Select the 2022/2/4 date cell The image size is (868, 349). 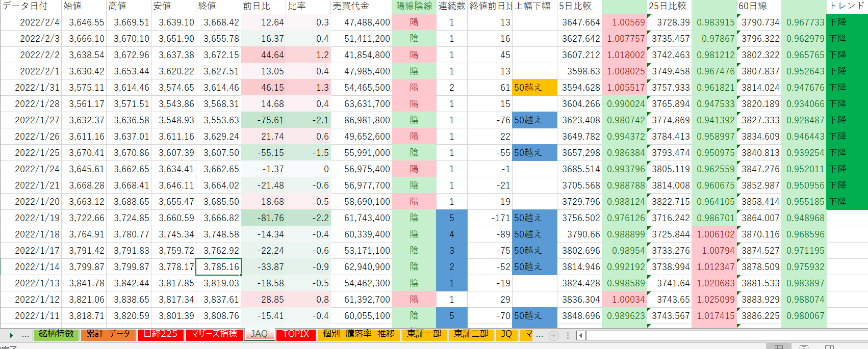tap(31, 22)
